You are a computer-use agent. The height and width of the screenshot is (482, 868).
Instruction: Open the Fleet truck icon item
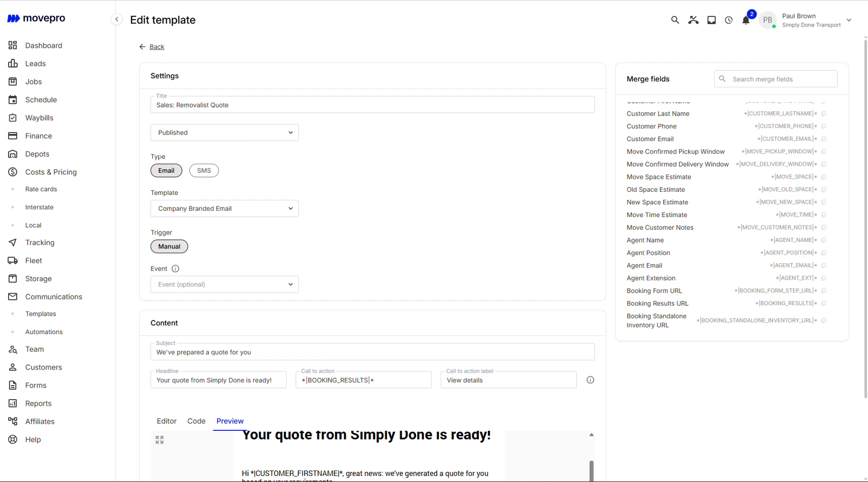click(13, 261)
